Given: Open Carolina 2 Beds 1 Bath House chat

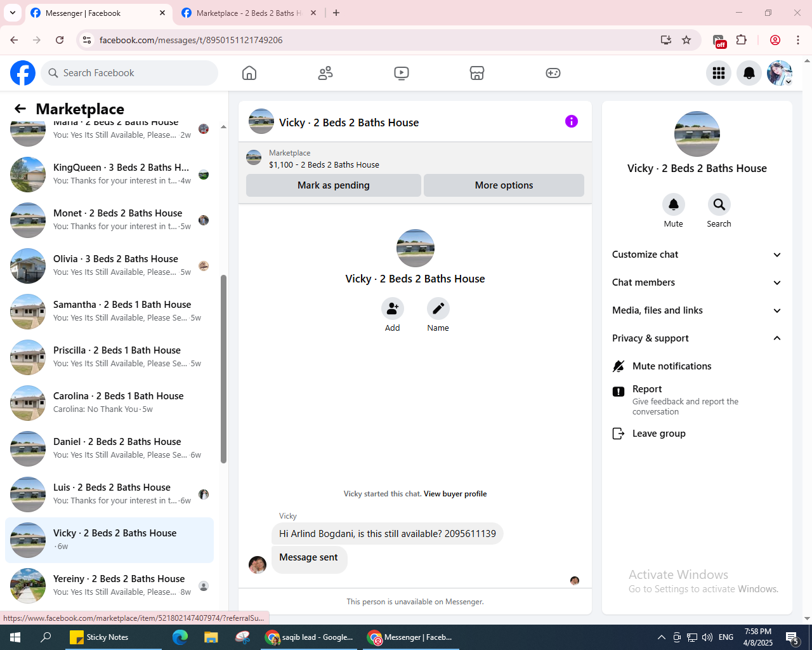Looking at the screenshot, I should click(x=109, y=402).
